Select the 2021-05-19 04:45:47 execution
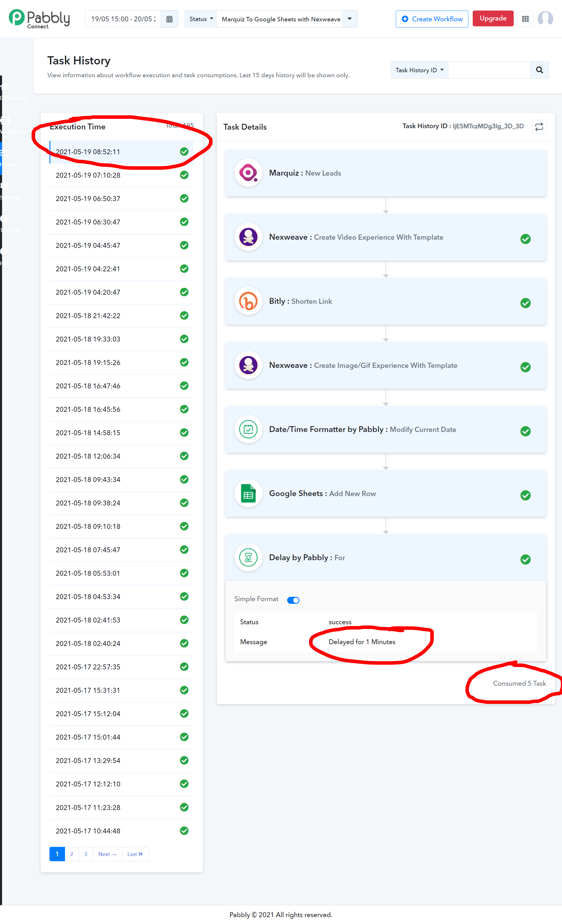Screen dimensions: 562x924 [x=122, y=245]
